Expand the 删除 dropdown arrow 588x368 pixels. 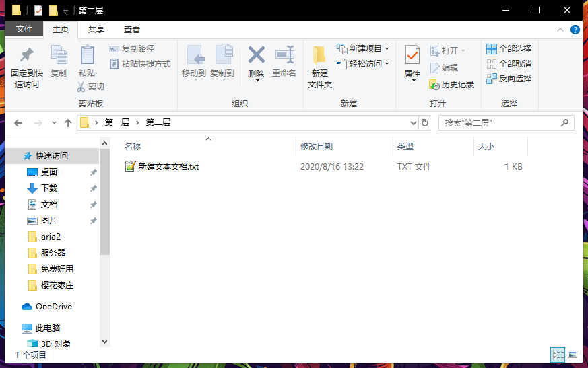pyautogui.click(x=257, y=80)
